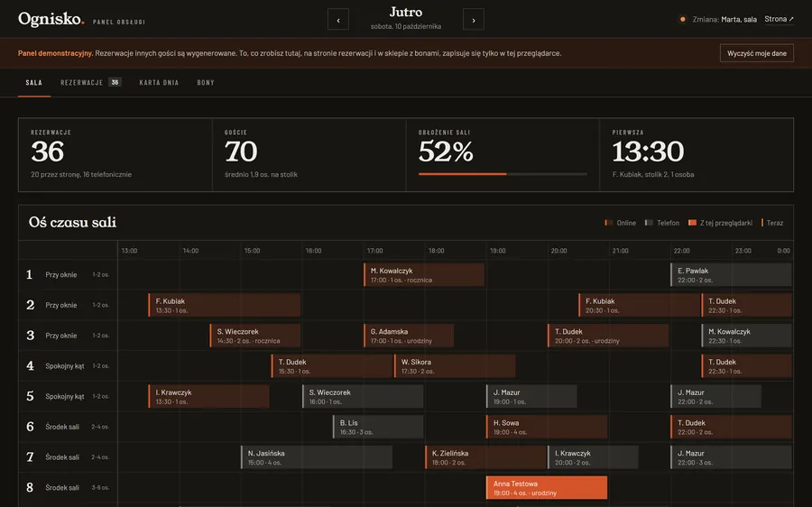
Task: Click the Goście 70 stat card
Action: 309,155
